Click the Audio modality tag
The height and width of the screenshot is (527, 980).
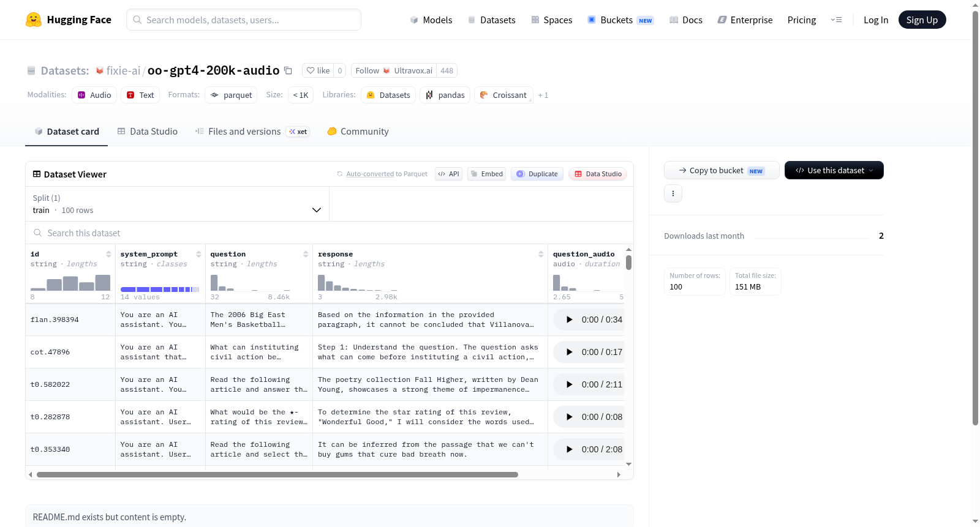coord(94,95)
